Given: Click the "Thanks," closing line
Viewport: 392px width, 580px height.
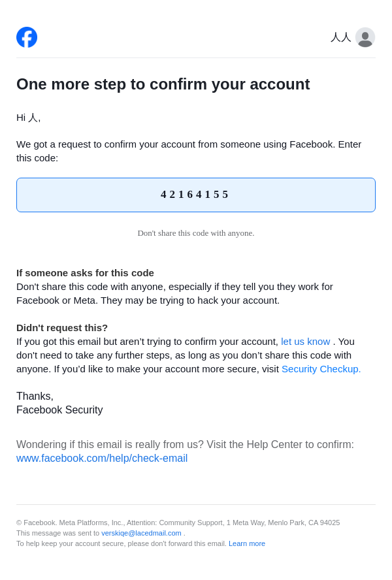Looking at the screenshot, I should pyautogui.click(x=35, y=396).
